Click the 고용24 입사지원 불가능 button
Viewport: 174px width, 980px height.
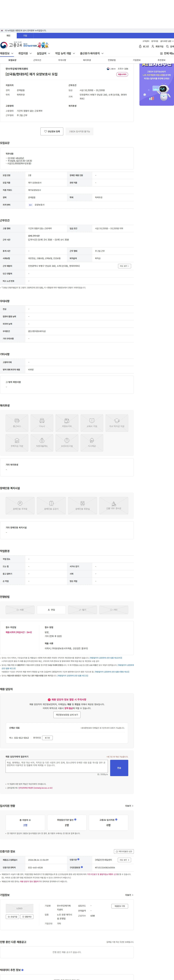coord(79,131)
